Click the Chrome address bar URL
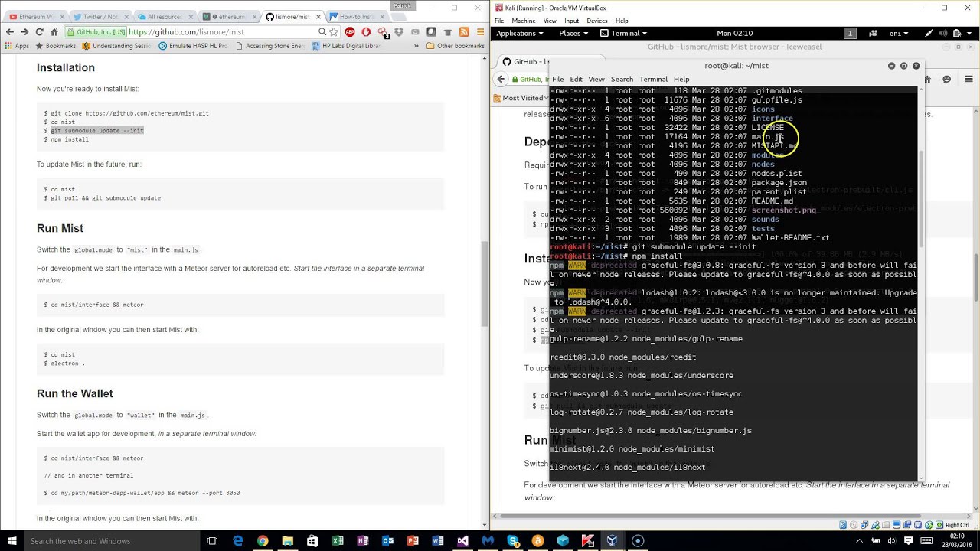 pos(187,32)
